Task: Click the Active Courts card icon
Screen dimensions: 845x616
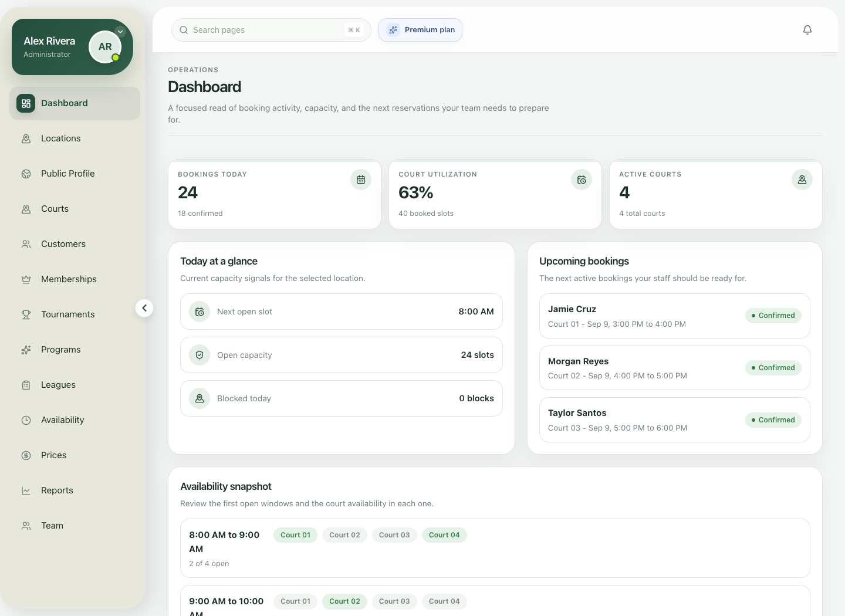Action: point(802,180)
